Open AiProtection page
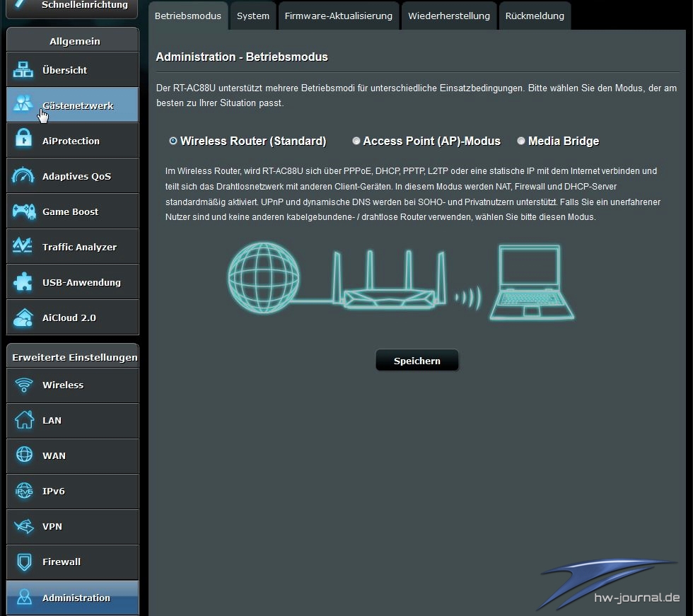 [x=72, y=140]
